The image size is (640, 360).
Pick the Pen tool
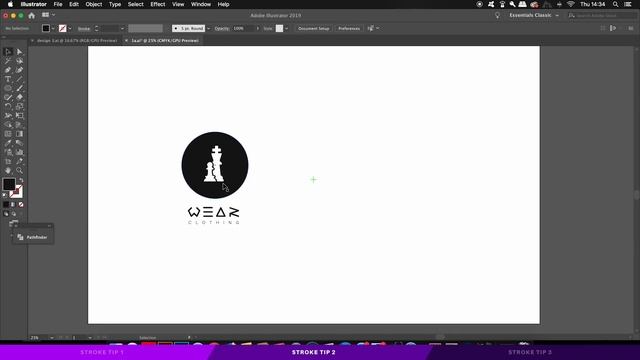point(8,70)
